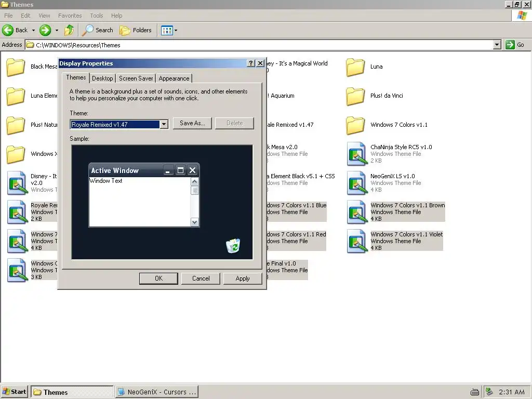This screenshot has width=532, height=399.
Task: Open the Back history dropdown arrow
Action: (x=33, y=30)
